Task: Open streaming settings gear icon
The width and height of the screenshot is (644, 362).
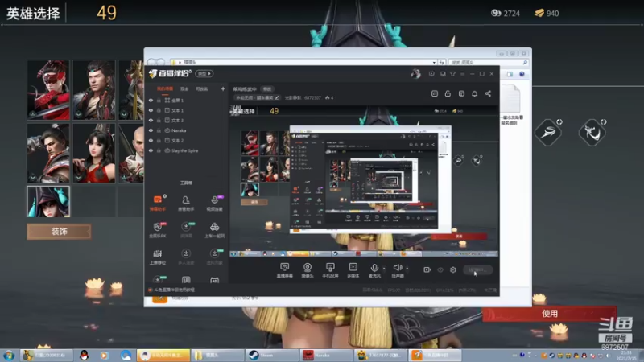Action: (x=453, y=269)
